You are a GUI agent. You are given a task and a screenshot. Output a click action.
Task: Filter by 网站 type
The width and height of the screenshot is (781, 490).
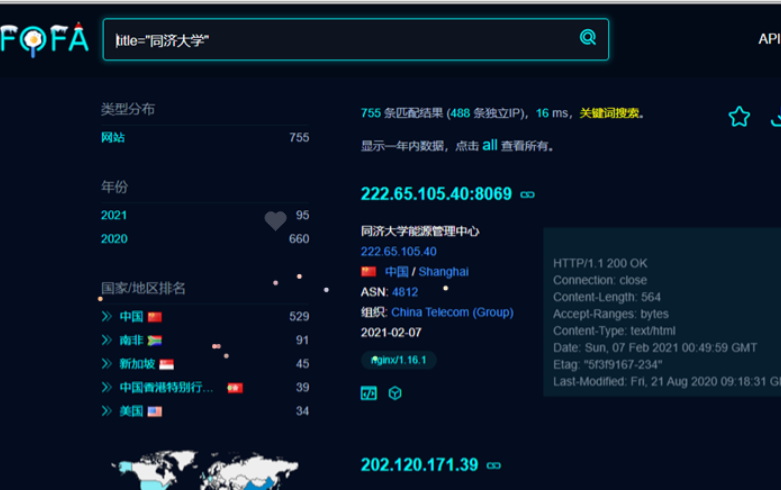click(113, 137)
